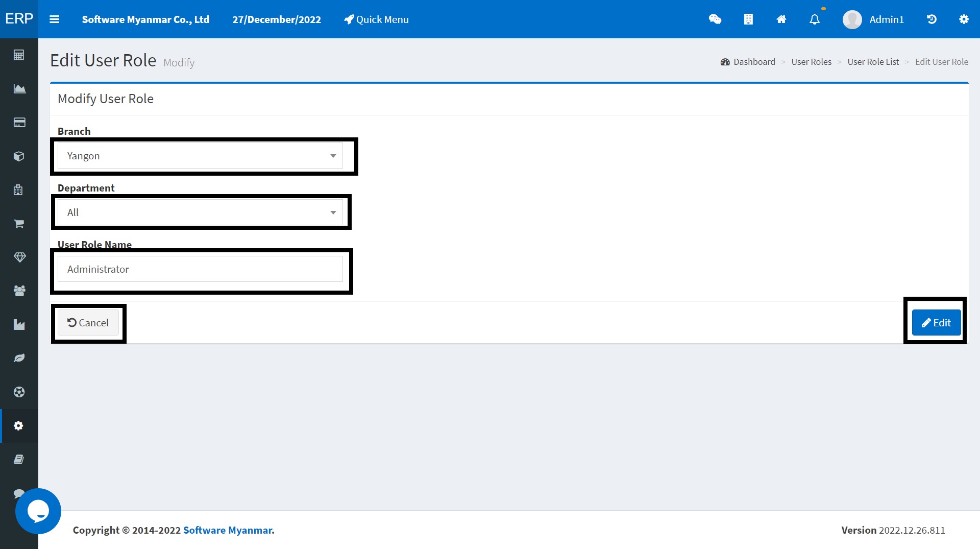Open Software Myanmar footer link
Image resolution: width=980 pixels, height=549 pixels.
click(228, 530)
